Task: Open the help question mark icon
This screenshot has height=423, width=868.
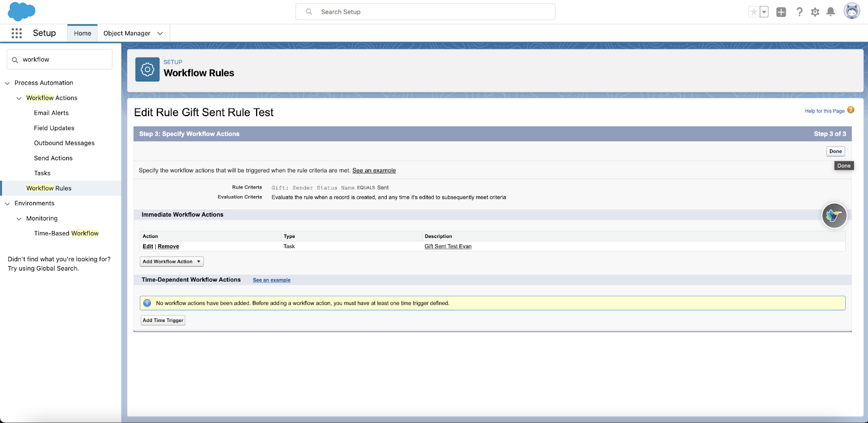Action: tap(799, 12)
